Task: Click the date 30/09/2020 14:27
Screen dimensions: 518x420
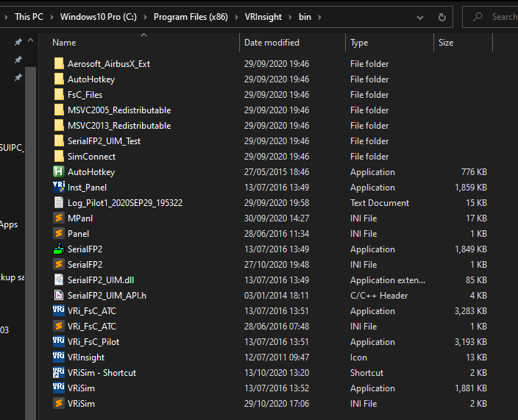Action: pyautogui.click(x=277, y=218)
